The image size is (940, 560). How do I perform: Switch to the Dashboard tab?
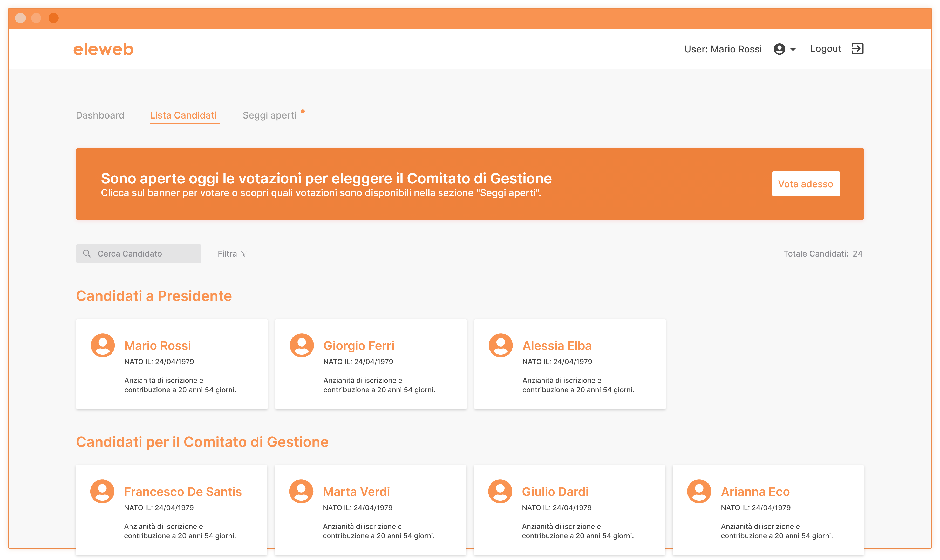tap(100, 115)
